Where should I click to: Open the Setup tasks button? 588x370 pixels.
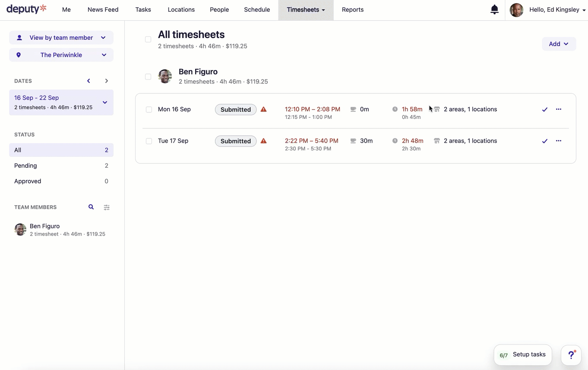(523, 355)
